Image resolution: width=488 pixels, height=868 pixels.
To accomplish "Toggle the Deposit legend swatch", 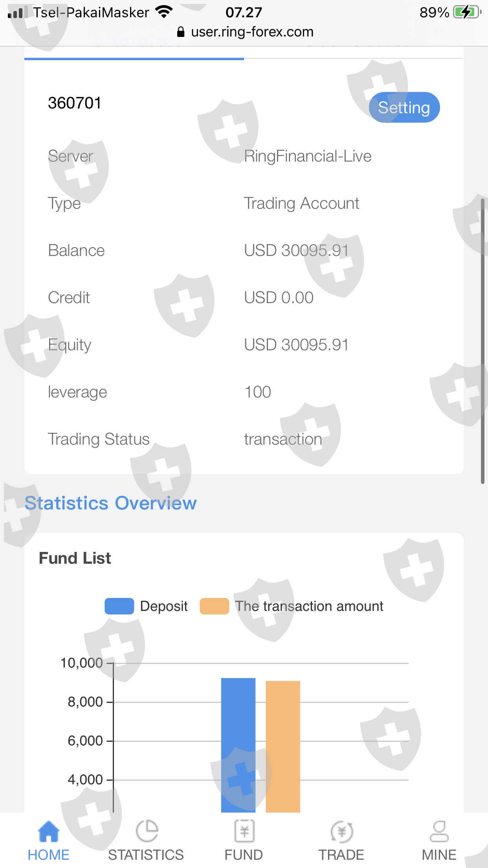I will [119, 606].
